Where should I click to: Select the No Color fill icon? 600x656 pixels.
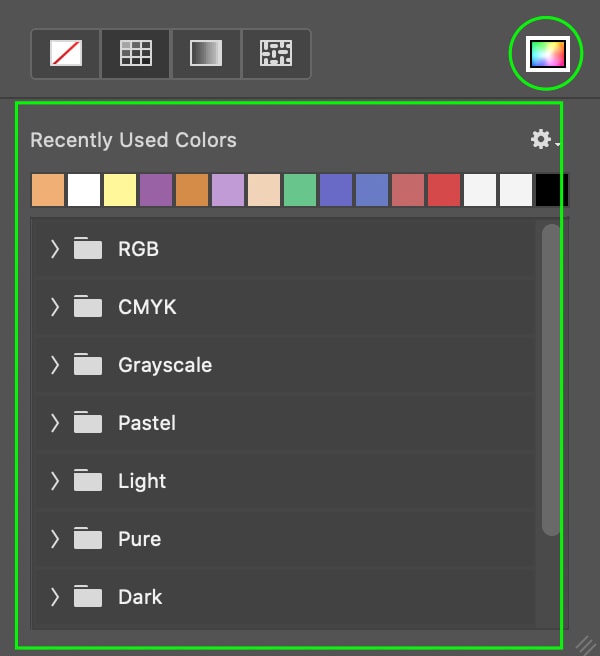coord(66,53)
